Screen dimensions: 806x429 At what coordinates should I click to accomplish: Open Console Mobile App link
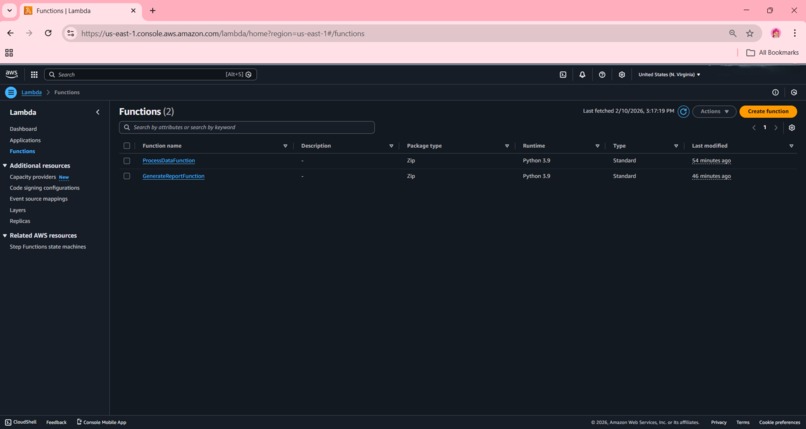pos(101,422)
